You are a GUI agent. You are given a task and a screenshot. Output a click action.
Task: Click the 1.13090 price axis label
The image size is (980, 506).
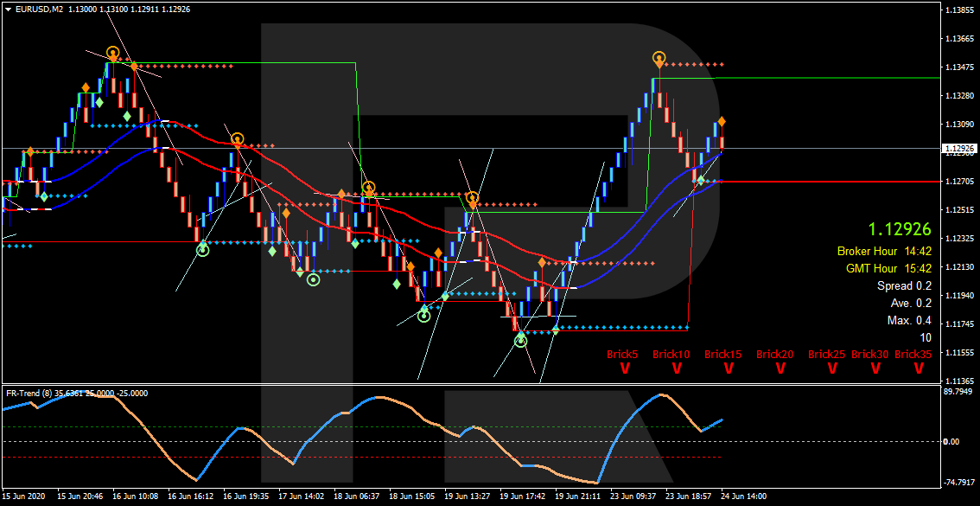click(958, 125)
